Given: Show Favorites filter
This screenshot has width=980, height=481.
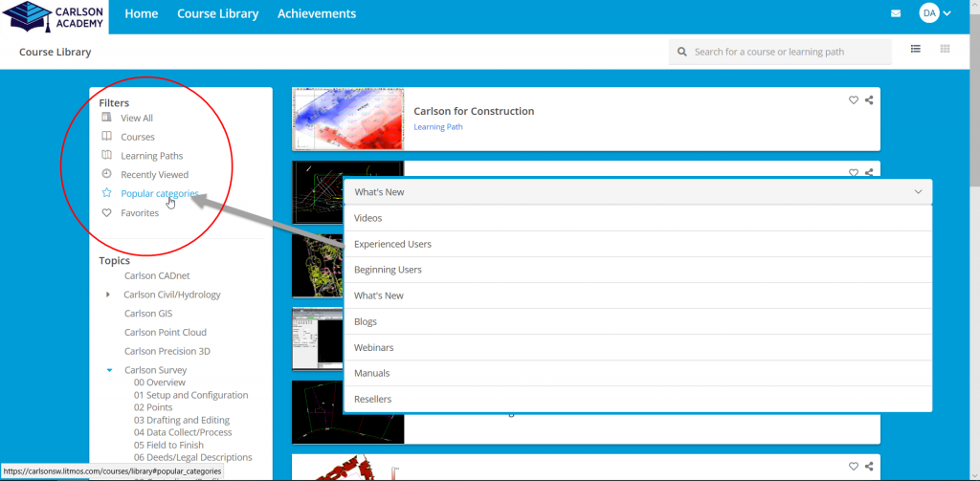Looking at the screenshot, I should coord(140,213).
